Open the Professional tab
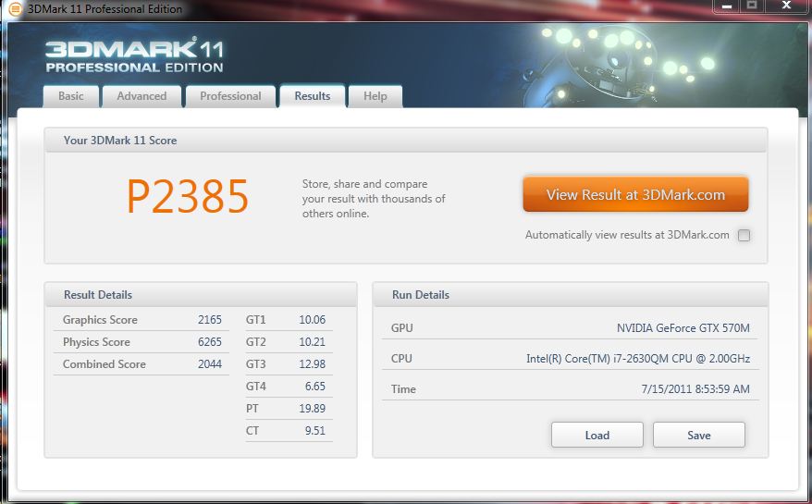 point(230,96)
